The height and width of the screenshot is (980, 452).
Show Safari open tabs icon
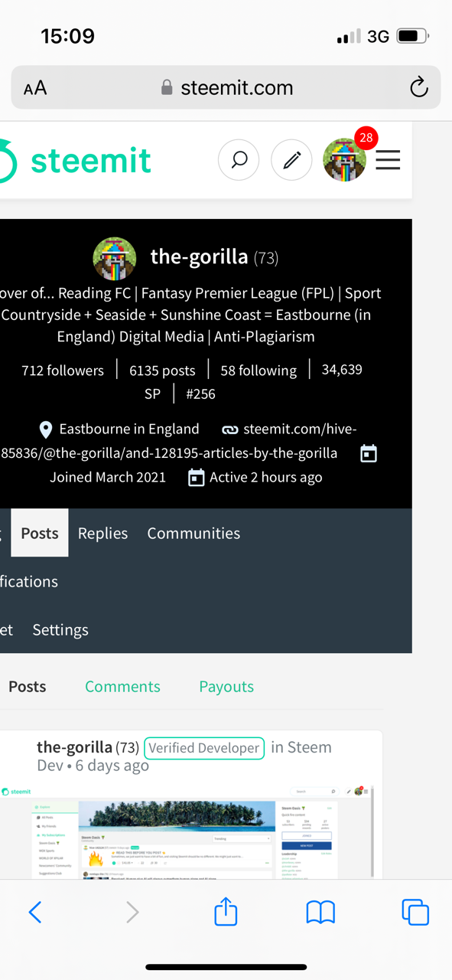pos(415,912)
